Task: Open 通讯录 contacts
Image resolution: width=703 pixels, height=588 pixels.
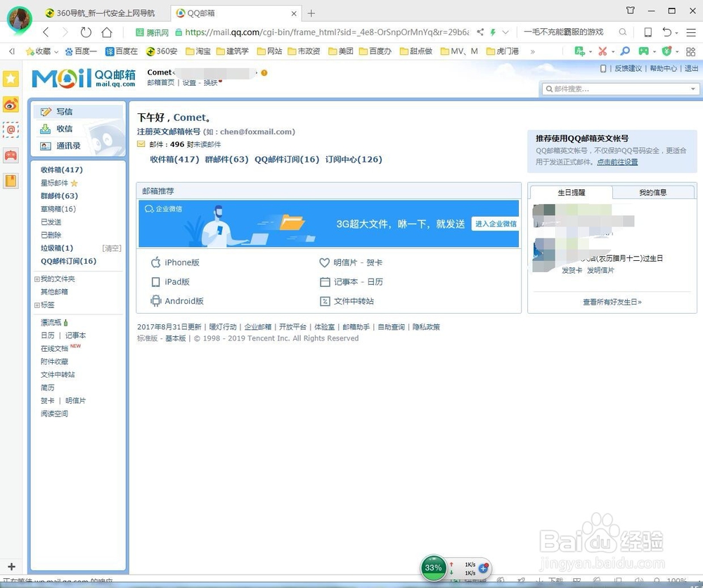Action: 68,146
